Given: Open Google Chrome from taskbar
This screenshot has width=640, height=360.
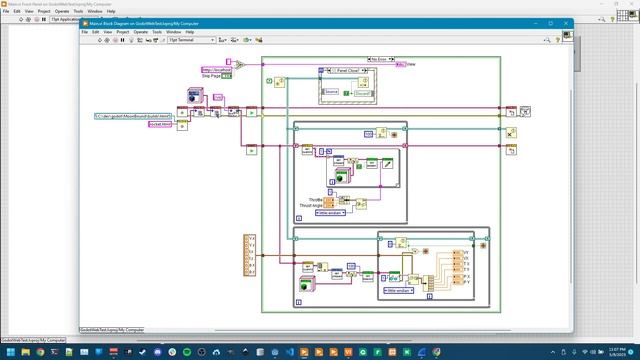Looking at the screenshot, I should tap(40, 352).
